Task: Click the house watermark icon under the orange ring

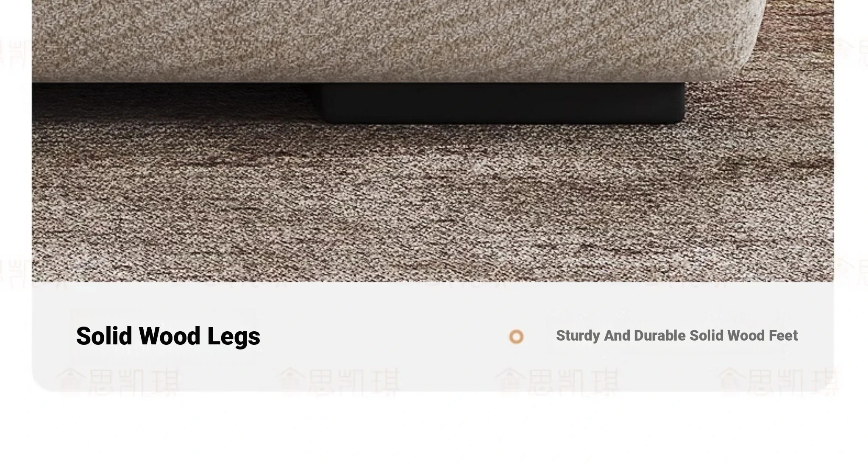Action: [511, 380]
